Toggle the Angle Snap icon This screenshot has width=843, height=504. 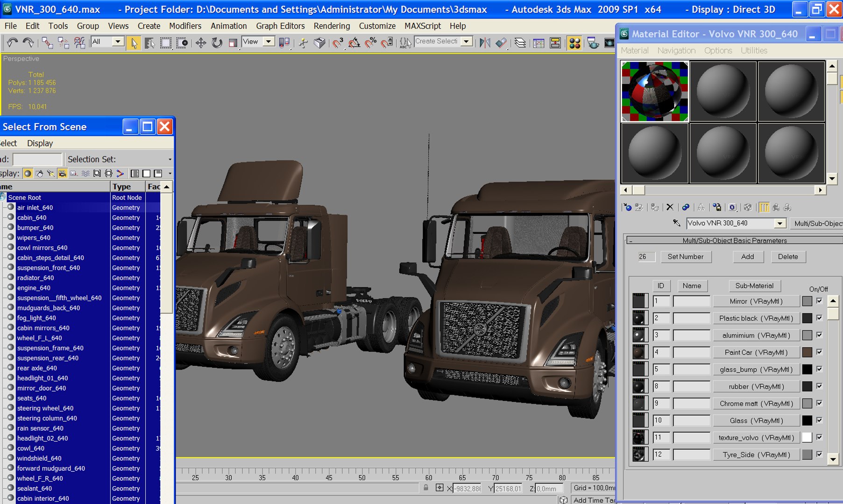(x=354, y=43)
